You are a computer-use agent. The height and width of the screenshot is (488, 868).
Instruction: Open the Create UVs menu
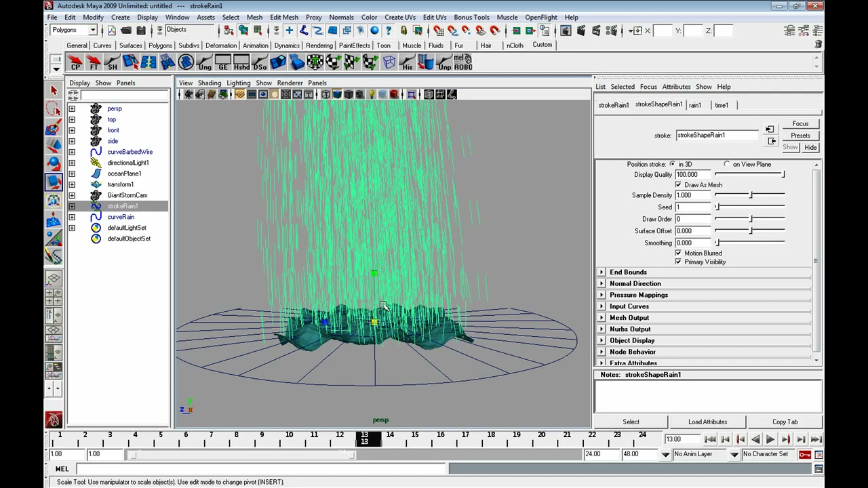point(399,17)
